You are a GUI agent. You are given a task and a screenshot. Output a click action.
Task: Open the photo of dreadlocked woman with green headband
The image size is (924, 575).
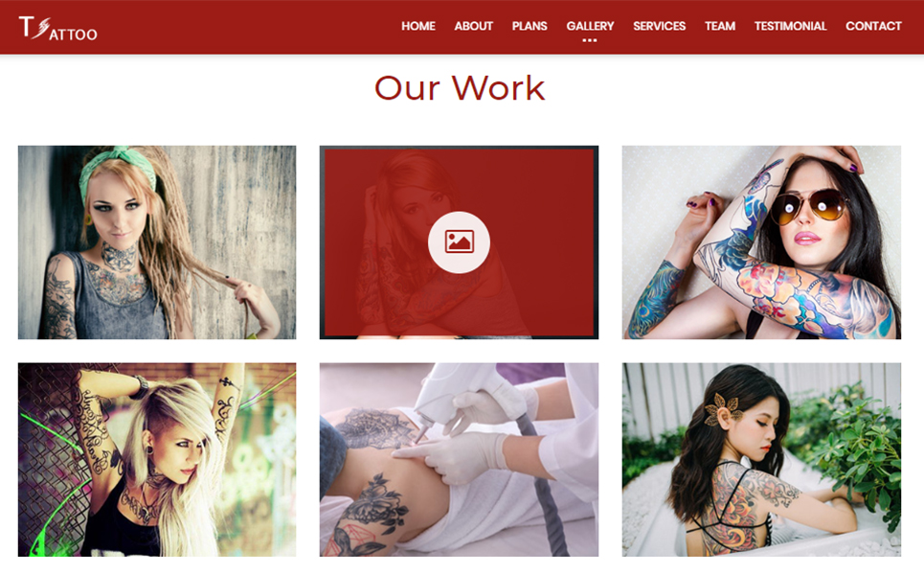157,242
